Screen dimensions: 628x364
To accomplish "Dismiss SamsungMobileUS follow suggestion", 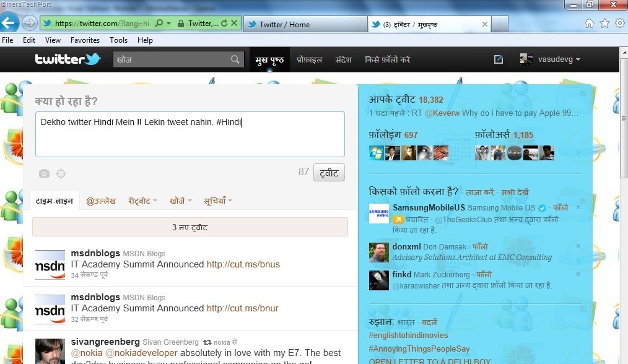I will (578, 207).
